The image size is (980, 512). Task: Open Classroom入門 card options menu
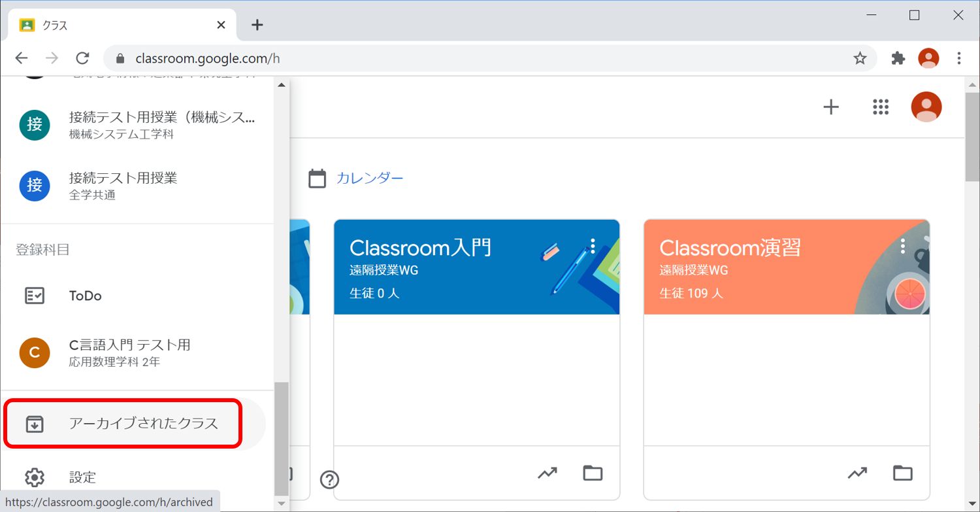[x=593, y=246]
